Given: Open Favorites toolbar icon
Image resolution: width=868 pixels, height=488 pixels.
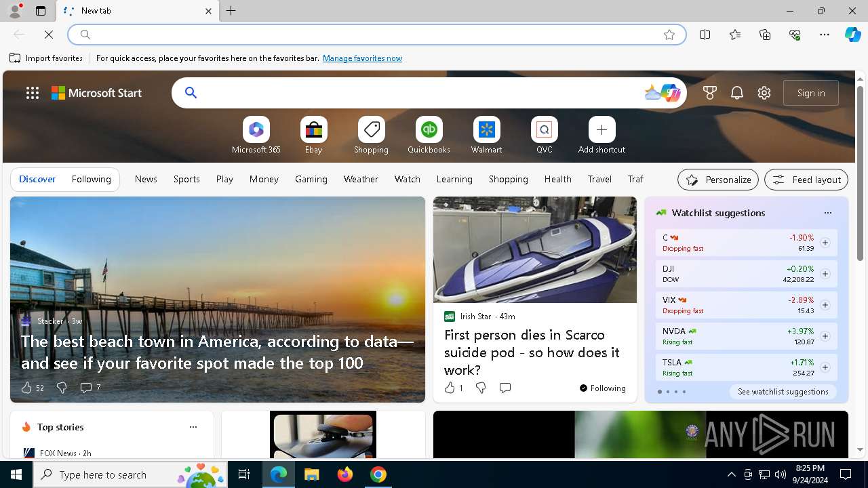Looking at the screenshot, I should tap(735, 35).
